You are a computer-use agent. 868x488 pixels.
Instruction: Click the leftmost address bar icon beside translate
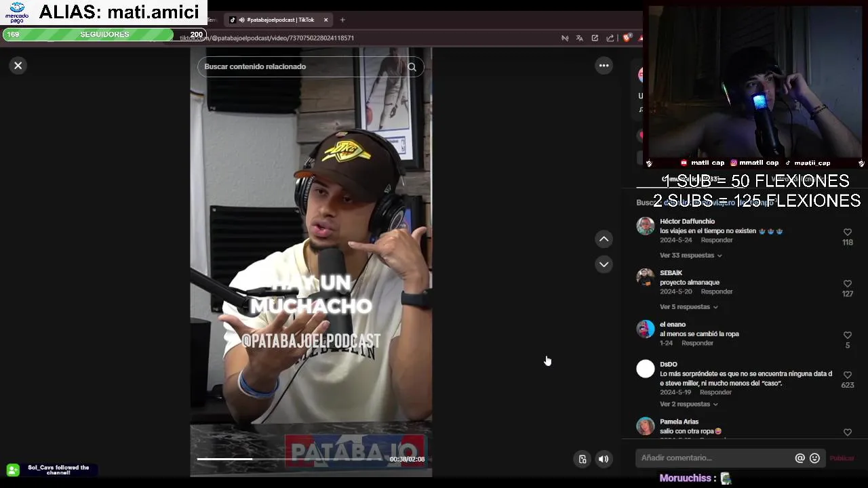click(x=564, y=38)
